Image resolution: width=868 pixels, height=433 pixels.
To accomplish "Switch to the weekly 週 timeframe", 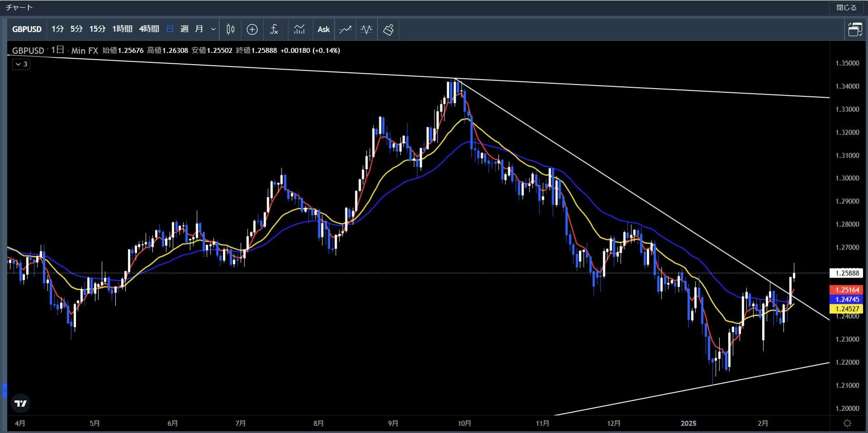I will click(184, 29).
